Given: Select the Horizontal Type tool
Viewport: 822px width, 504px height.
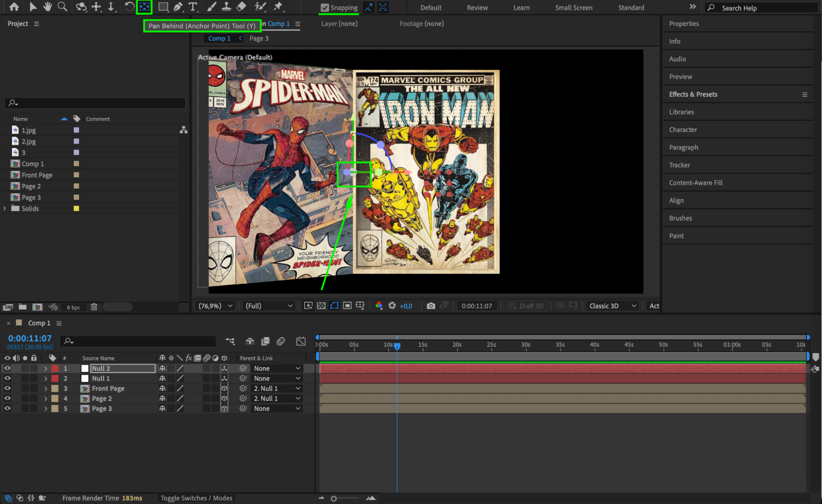Looking at the screenshot, I should (x=192, y=7).
